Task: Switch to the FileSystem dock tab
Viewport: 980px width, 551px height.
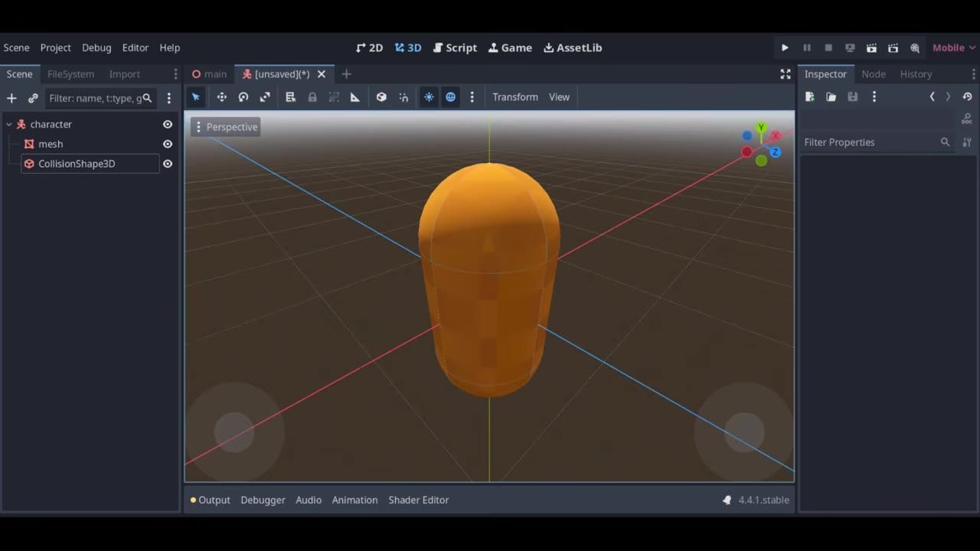Action: pyautogui.click(x=70, y=74)
